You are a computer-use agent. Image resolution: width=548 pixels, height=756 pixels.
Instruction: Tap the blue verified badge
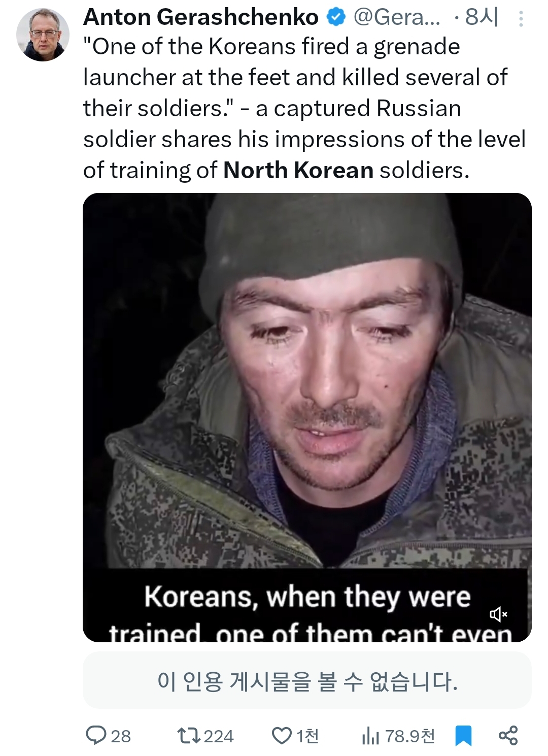click(335, 17)
